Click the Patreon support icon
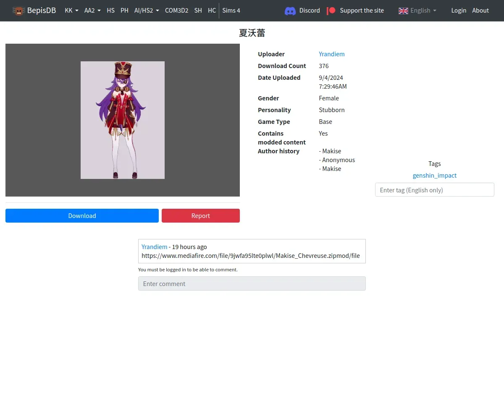The height and width of the screenshot is (420, 504). 331,10
